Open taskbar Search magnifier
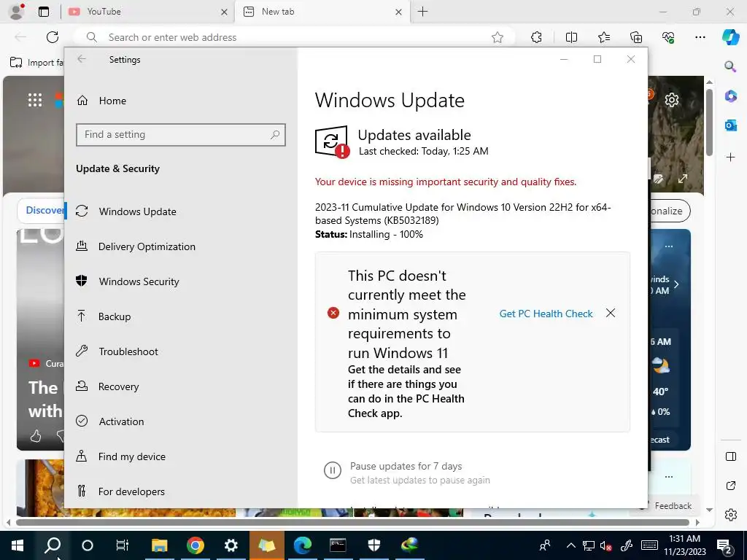This screenshot has width=747, height=560. (53, 545)
